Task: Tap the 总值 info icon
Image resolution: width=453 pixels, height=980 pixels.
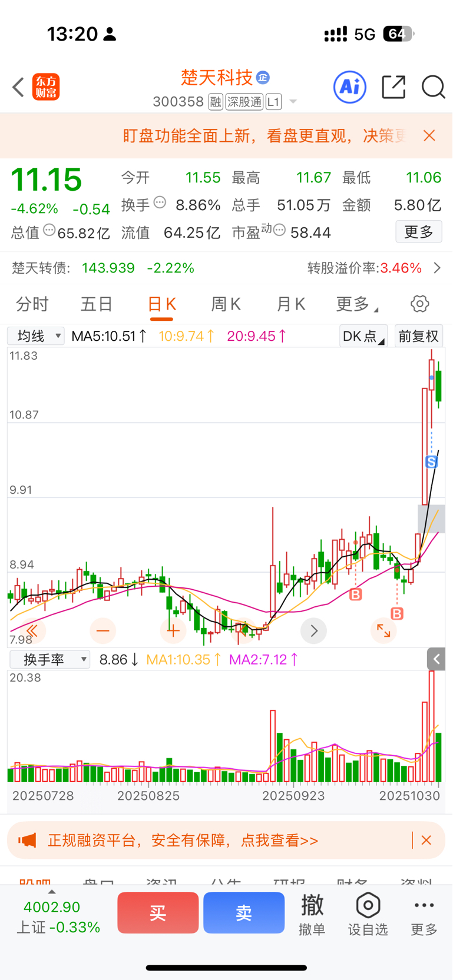Action: [49, 231]
